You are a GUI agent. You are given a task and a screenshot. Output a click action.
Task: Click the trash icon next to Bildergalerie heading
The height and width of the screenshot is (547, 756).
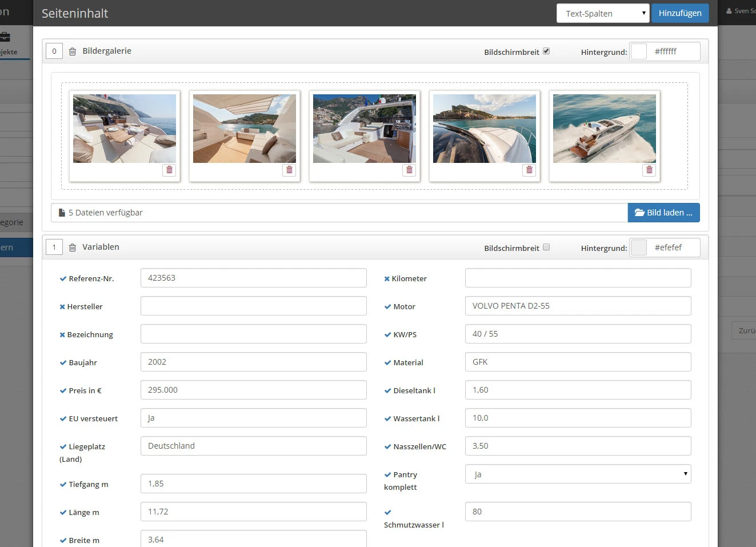(73, 51)
